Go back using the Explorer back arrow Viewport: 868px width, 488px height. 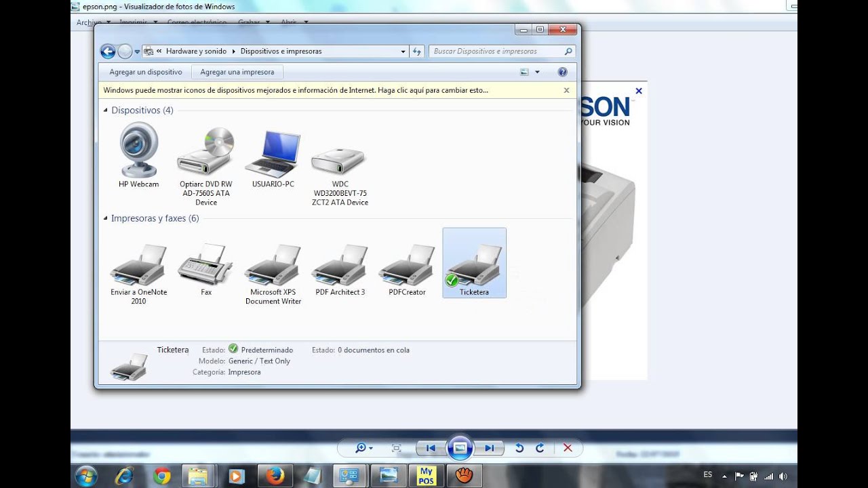pos(108,52)
